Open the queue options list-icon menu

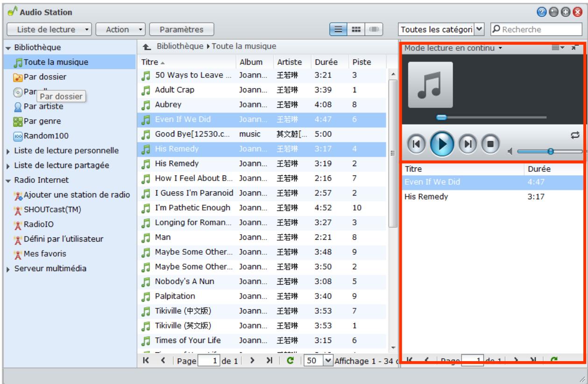(x=559, y=48)
